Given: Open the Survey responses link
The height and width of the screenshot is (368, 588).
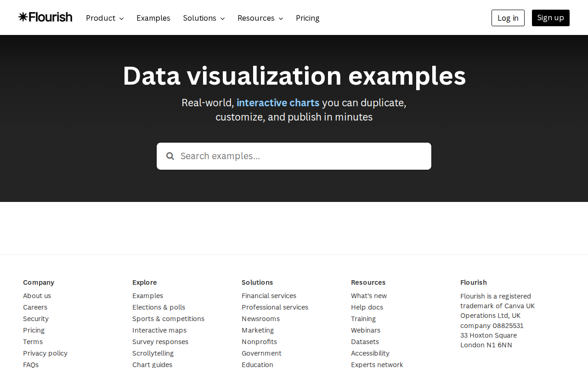Looking at the screenshot, I should (x=160, y=342).
